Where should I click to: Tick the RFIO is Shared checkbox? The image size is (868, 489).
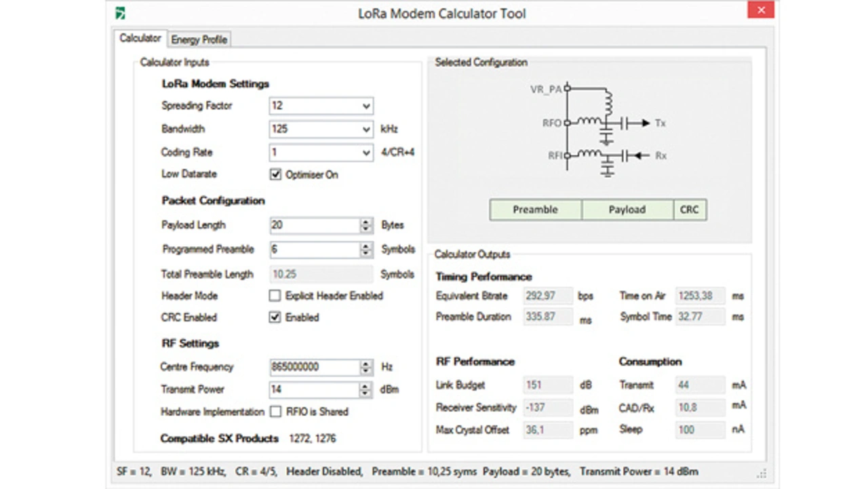[x=275, y=412]
